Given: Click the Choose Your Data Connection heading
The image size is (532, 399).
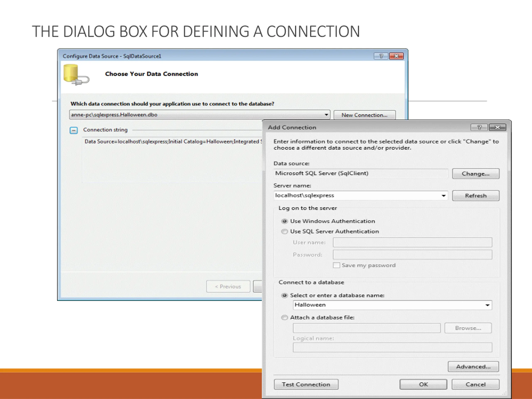Looking at the screenshot, I should pos(151,74).
